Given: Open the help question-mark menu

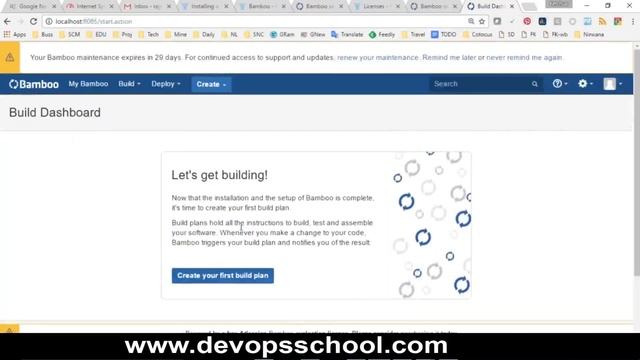Looking at the screenshot, I should pos(560,84).
